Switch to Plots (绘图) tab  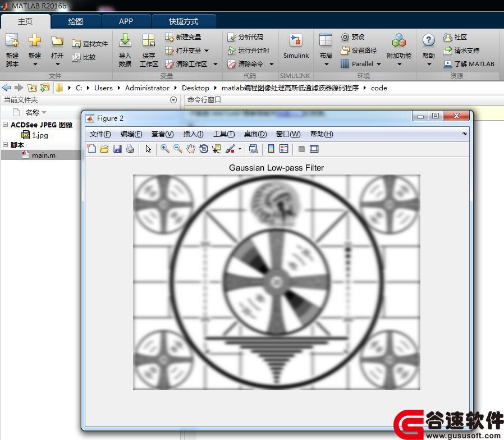coord(76,21)
